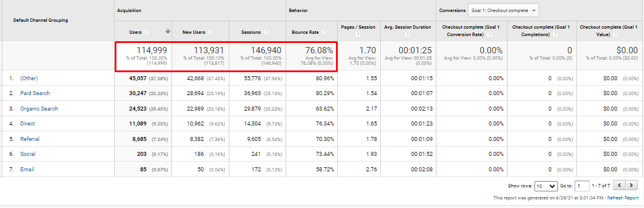Image resolution: width=644 pixels, height=208 pixels.
Task: Select total sessions value 146,940
Action: (x=266, y=50)
